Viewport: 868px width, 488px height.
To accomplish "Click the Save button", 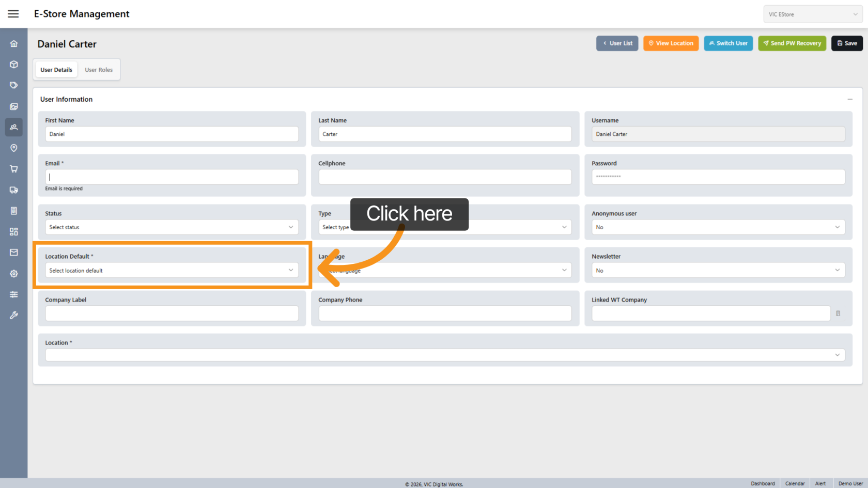I will point(847,43).
